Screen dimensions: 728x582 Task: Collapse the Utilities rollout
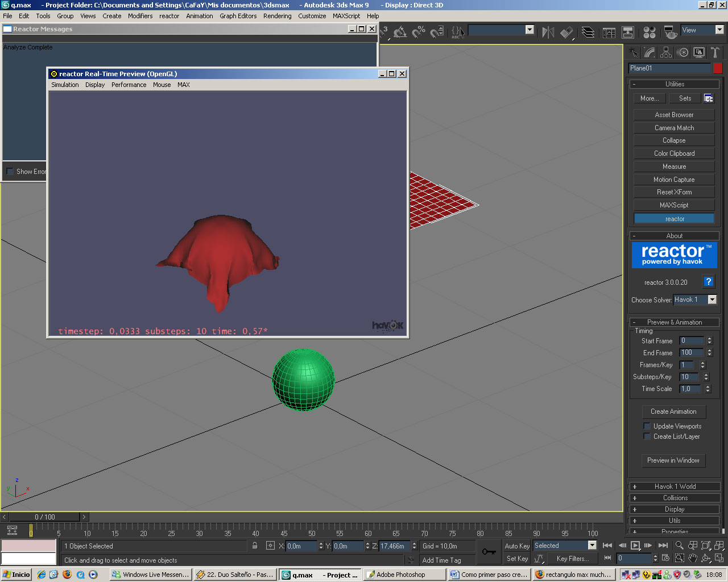pos(675,84)
